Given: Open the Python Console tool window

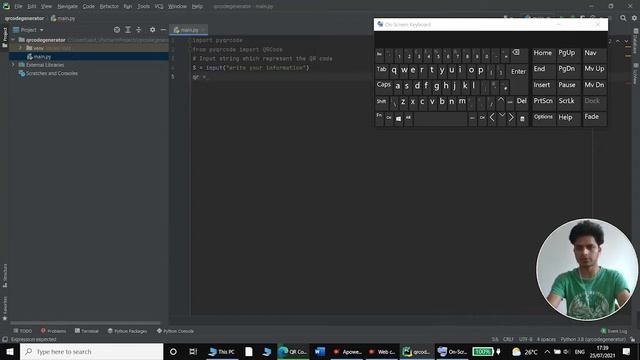Looking at the screenshot, I should click(x=175, y=331).
